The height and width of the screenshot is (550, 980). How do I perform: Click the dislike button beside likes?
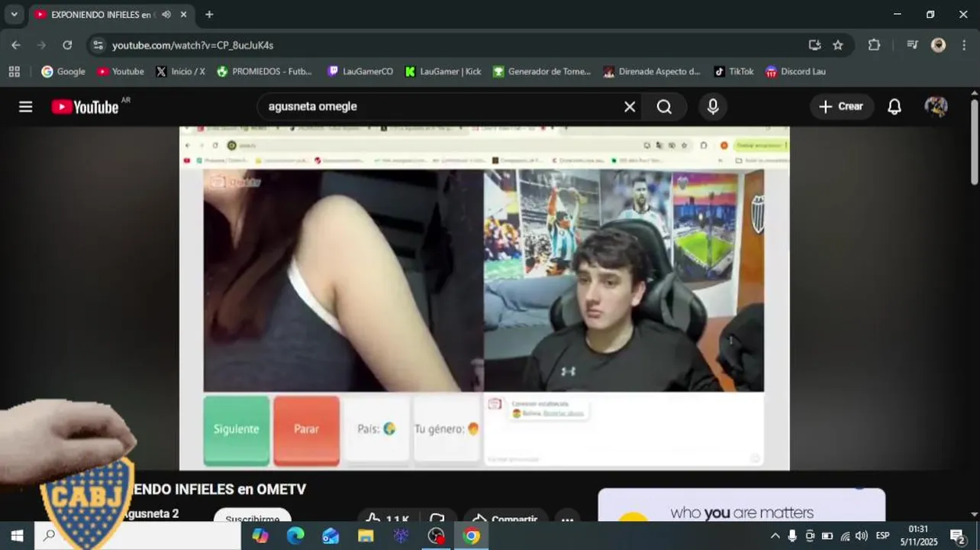coord(437,516)
